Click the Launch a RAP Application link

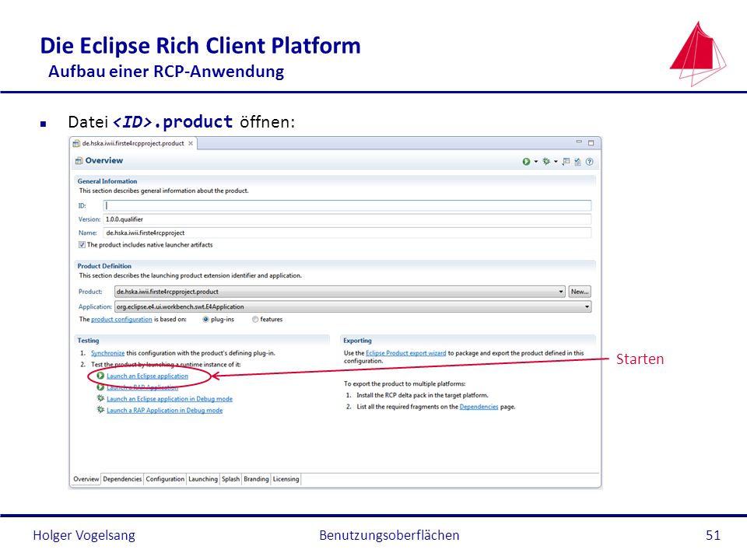pos(142,387)
